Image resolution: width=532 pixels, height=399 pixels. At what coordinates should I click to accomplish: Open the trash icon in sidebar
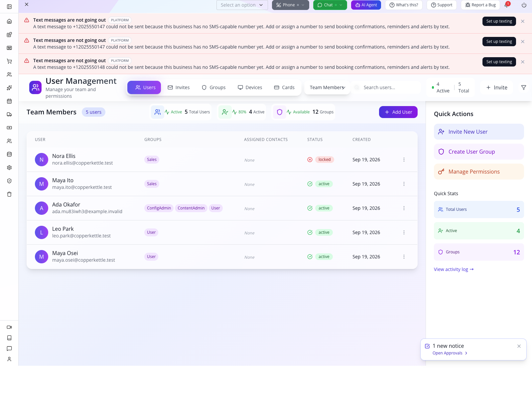(9, 194)
